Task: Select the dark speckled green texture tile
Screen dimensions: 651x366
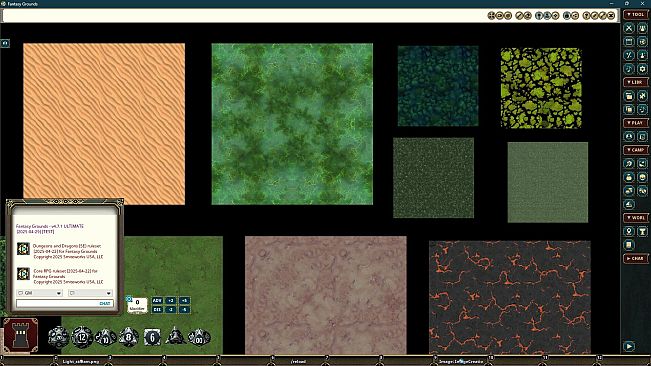Action: (x=433, y=178)
